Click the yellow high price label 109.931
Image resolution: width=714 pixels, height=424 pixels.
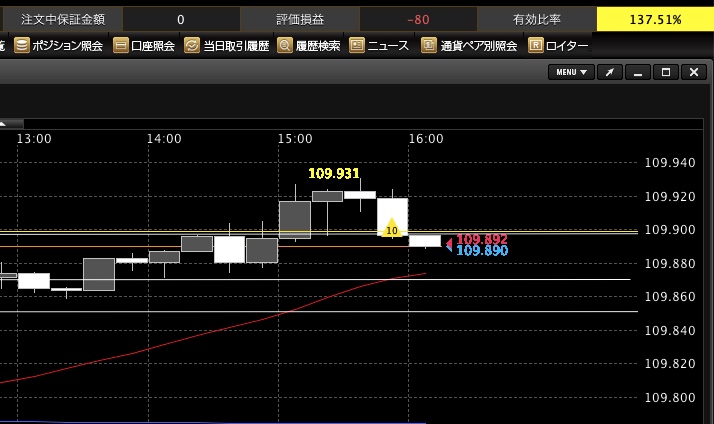[x=334, y=173]
